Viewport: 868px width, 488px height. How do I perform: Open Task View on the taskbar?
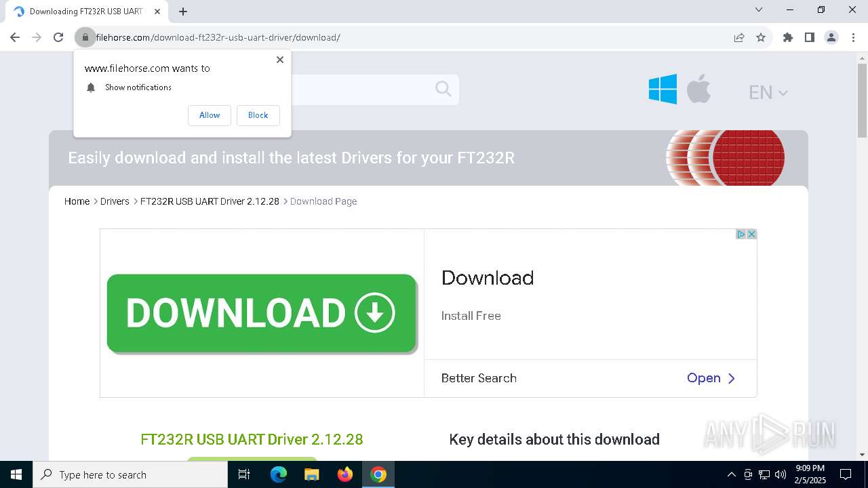click(244, 474)
